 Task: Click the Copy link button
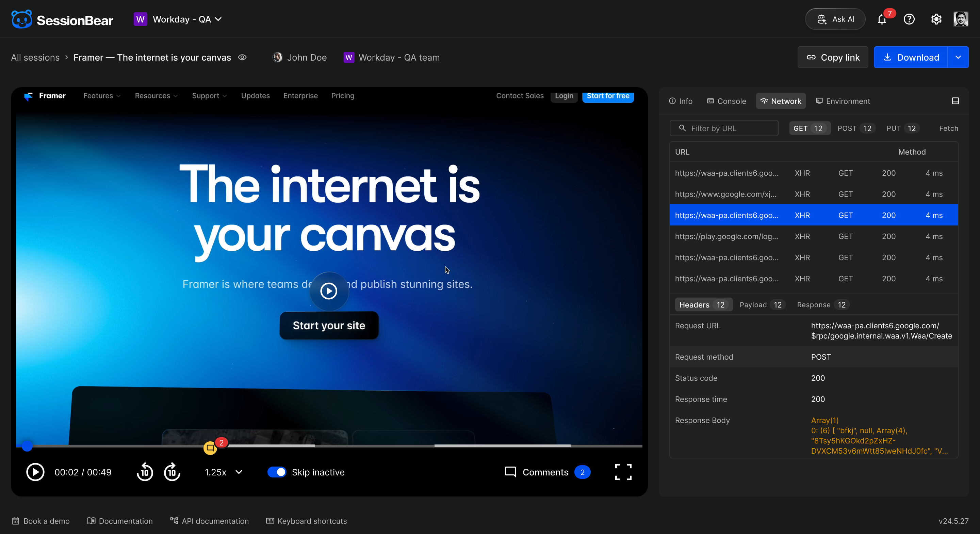pyautogui.click(x=833, y=58)
